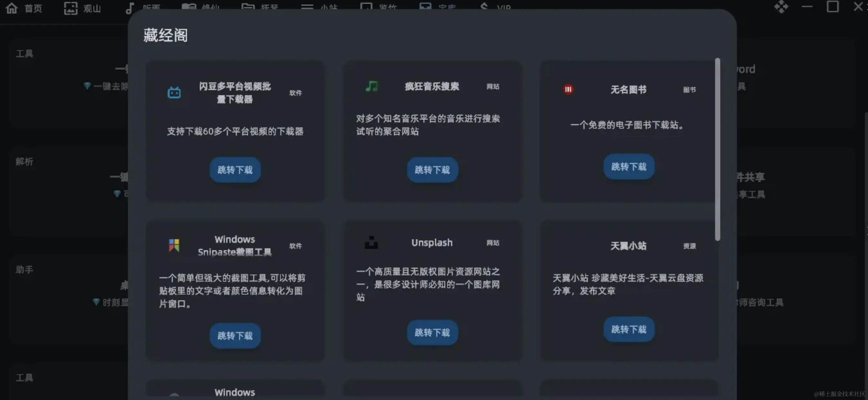Click 跳转下载 under 疯狂音乐搜索
The image size is (868, 400).
pos(432,170)
